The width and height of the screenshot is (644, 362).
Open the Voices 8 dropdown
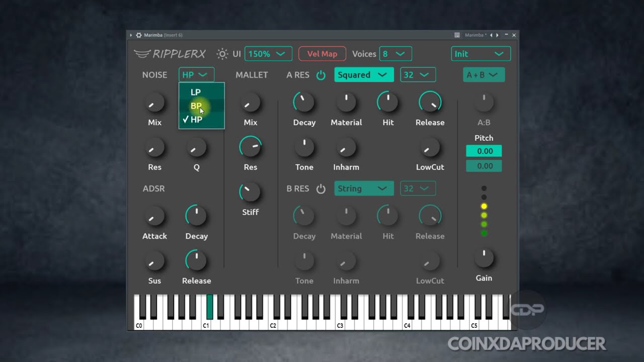pos(396,54)
